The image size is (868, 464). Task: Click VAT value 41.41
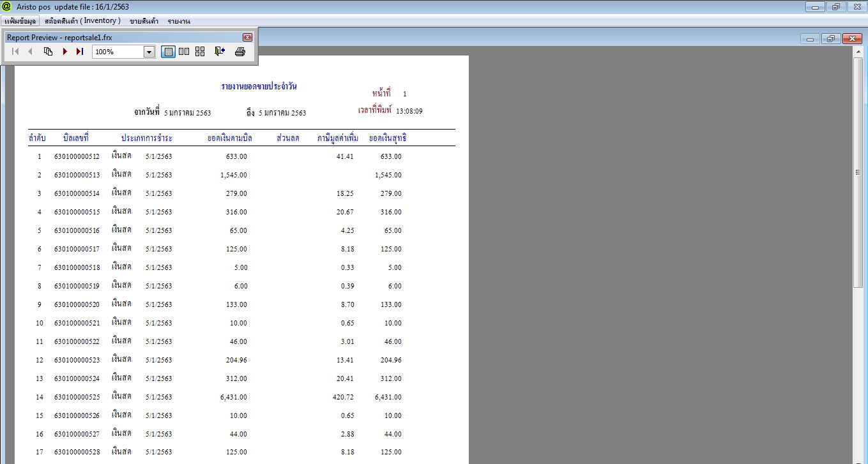click(x=345, y=156)
